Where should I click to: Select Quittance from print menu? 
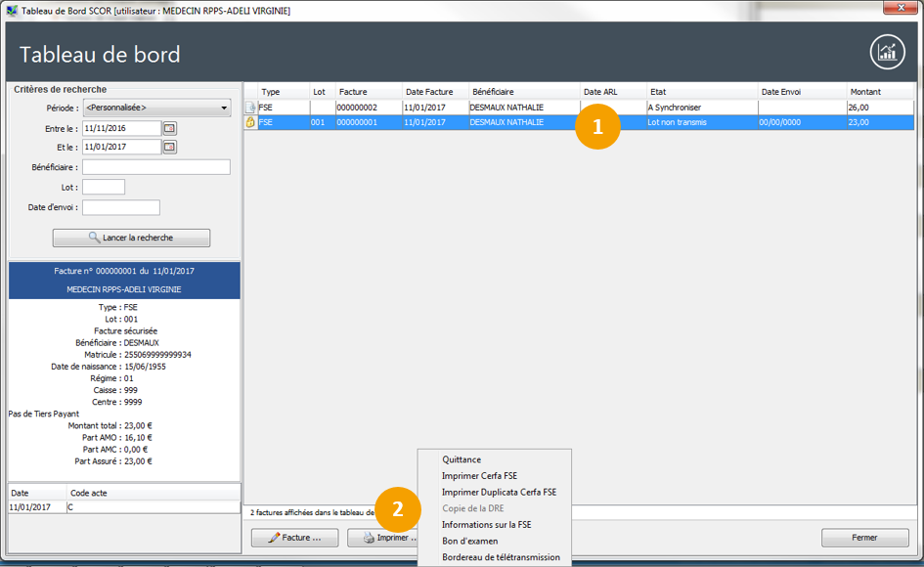pyautogui.click(x=462, y=459)
